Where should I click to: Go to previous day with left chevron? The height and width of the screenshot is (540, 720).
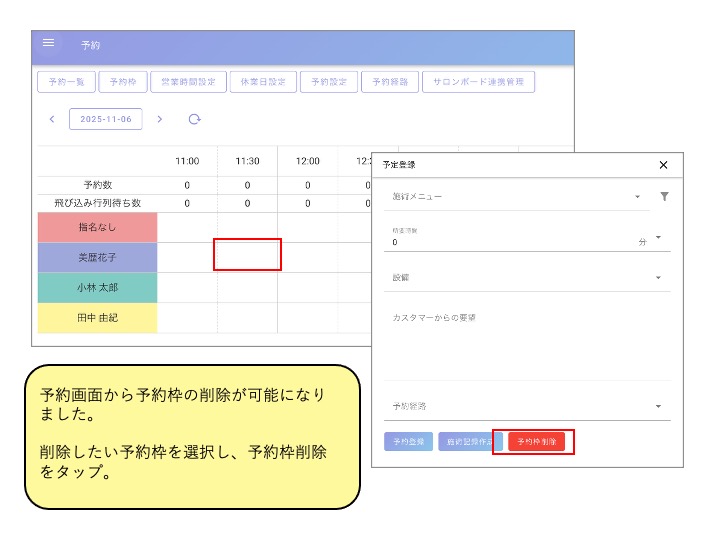click(52, 119)
